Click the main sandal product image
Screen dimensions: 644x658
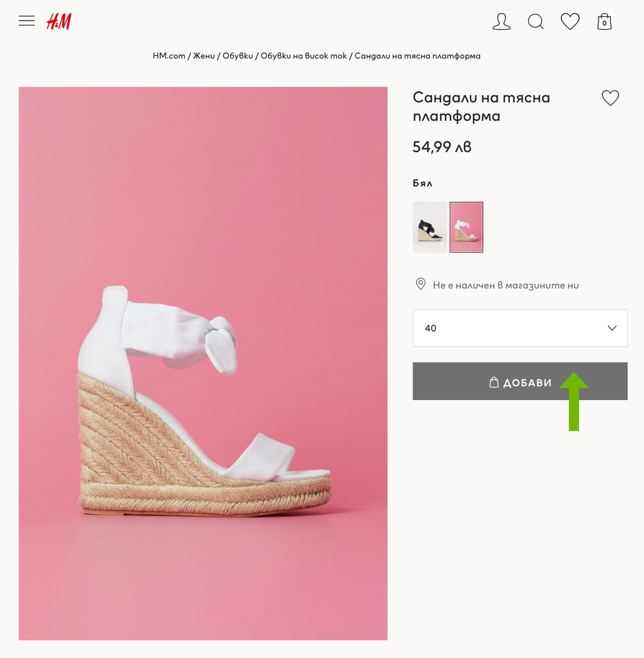tap(203, 363)
